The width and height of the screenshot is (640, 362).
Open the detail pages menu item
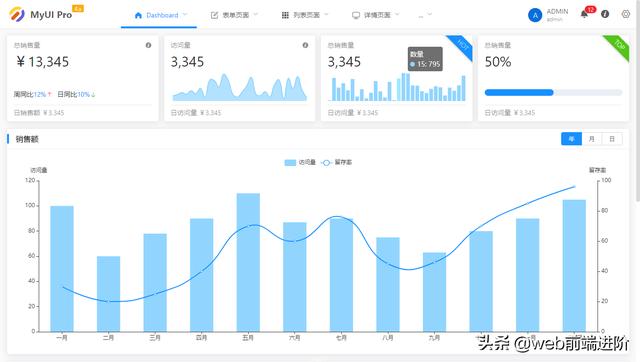coord(376,15)
